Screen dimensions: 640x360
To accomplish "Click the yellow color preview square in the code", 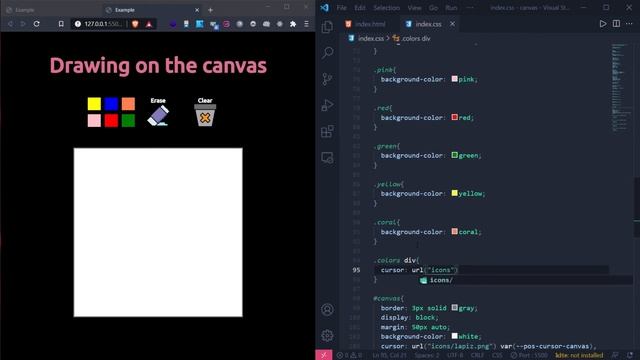I will pos(454,193).
